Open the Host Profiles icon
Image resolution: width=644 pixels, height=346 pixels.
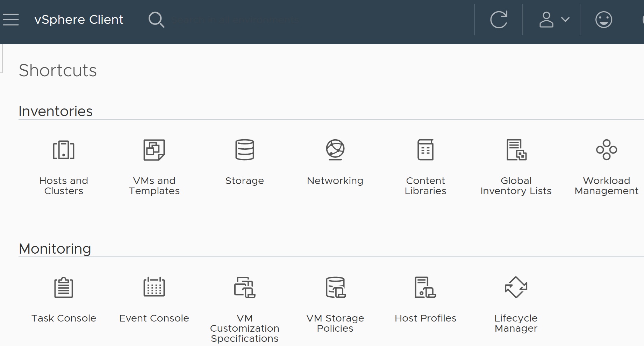tap(425, 287)
